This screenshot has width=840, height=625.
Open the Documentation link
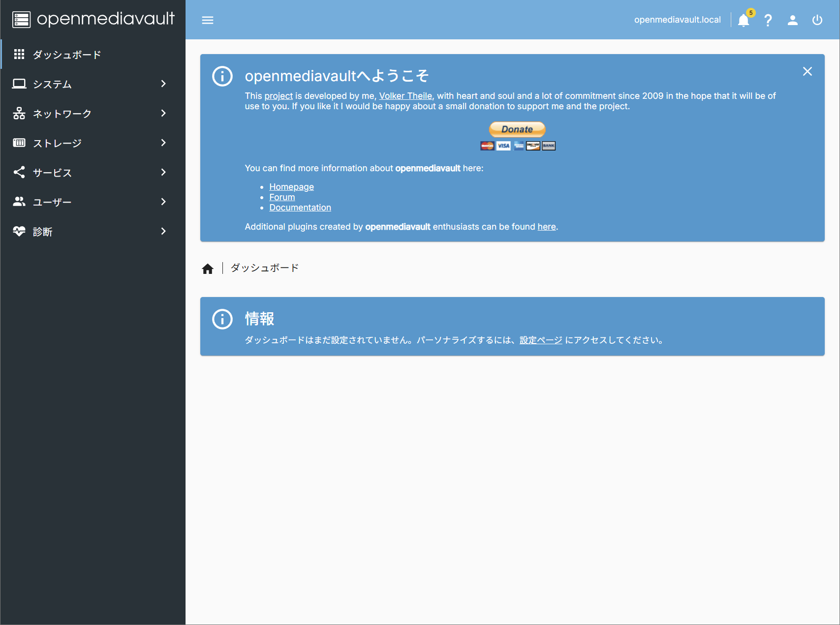[300, 208]
